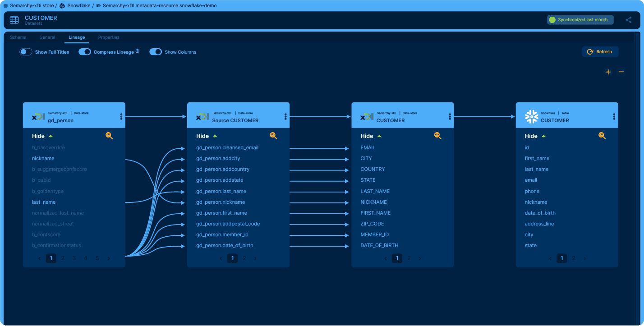Open the Source CUSTOMER card three-dot menu
The width and height of the screenshot is (644, 326).
(285, 117)
